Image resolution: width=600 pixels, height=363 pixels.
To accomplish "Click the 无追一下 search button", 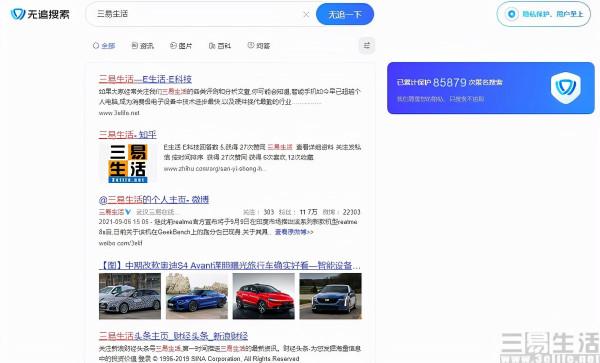I will [345, 14].
